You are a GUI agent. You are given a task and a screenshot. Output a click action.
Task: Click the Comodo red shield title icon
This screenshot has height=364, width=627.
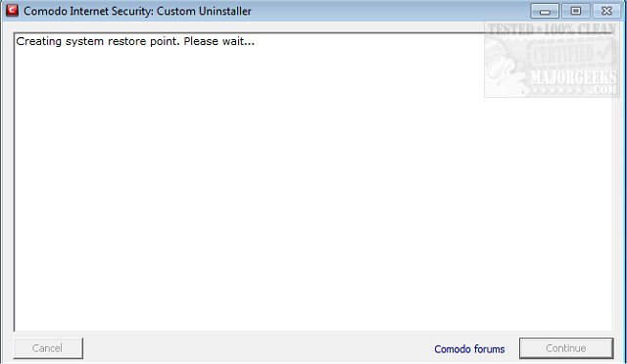(x=12, y=11)
